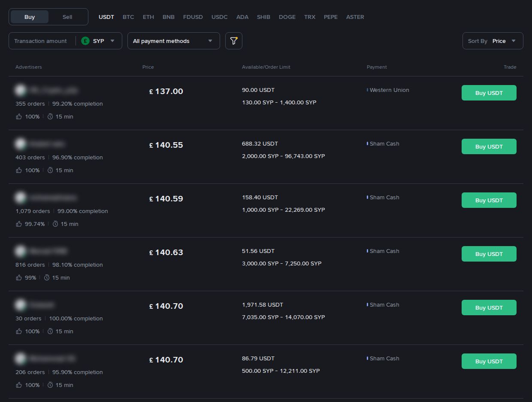
Task: Select the SHIB coin tab
Action: tap(263, 17)
